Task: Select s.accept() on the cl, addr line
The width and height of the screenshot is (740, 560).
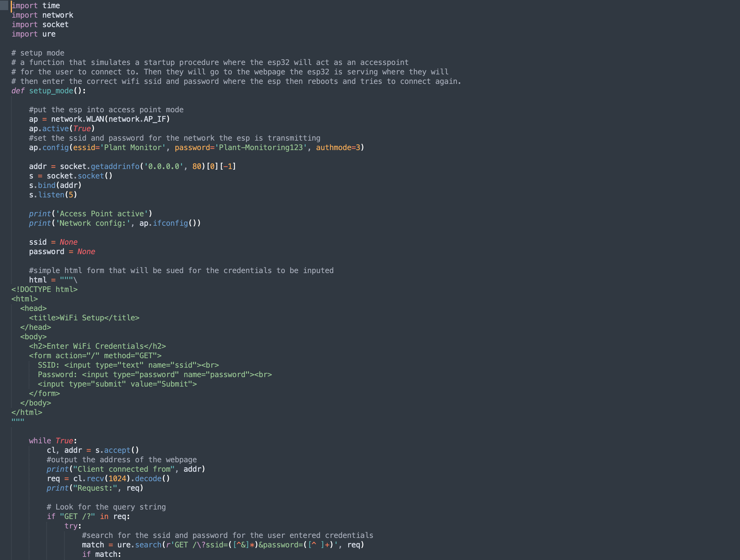Action: pos(116,450)
